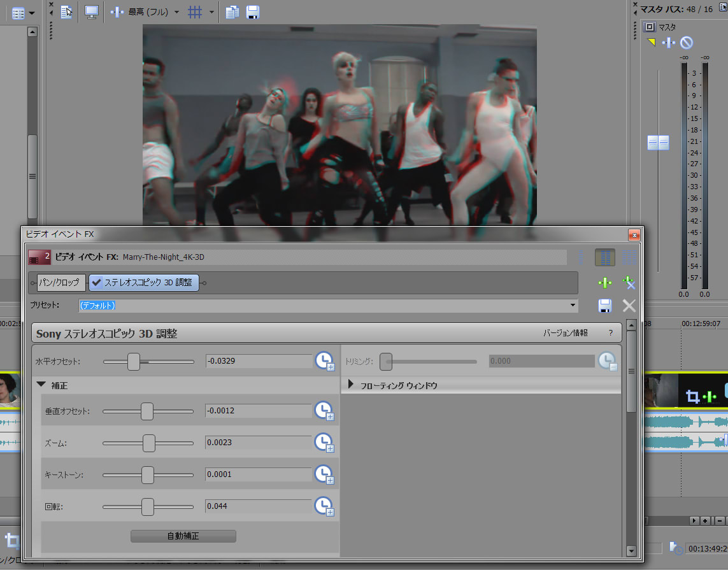Click the FX panel scrollbar down arrow
Viewport: 728px width, 570px height.
pos(631,551)
